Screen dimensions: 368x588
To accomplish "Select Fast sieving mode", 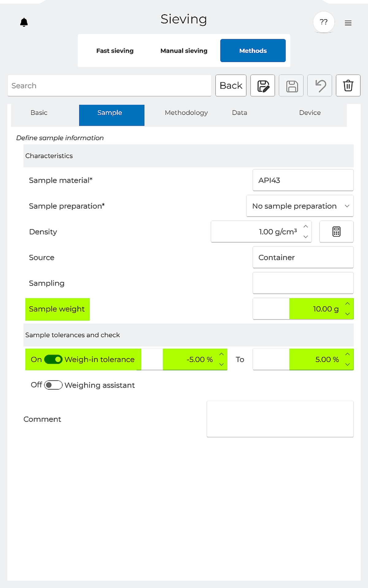I will [x=115, y=51].
